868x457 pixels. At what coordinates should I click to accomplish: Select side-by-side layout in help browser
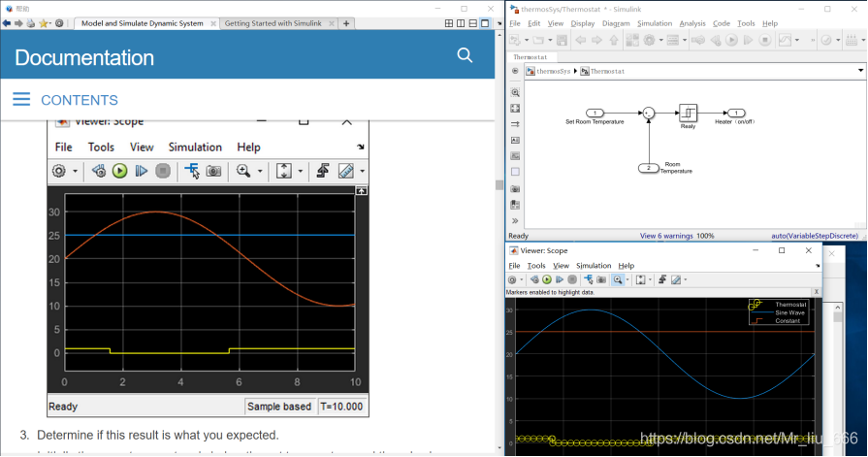[x=461, y=23]
